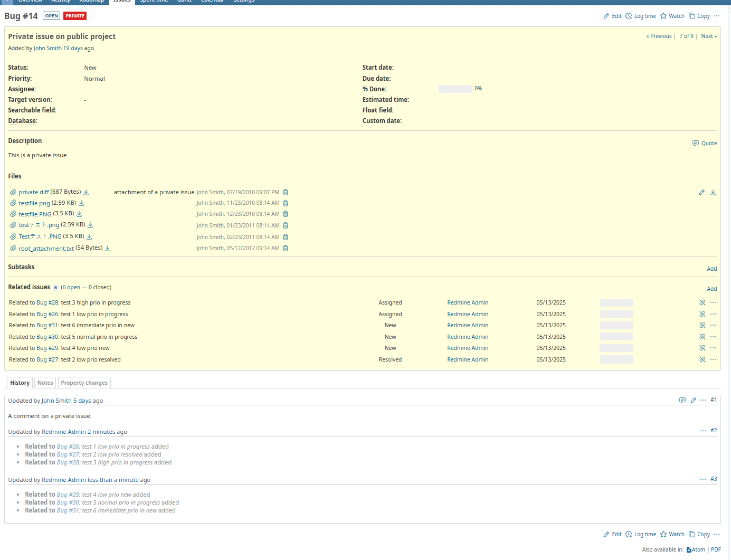Remove relation to Bug #27
This screenshot has height=560, width=731.
coord(702,359)
